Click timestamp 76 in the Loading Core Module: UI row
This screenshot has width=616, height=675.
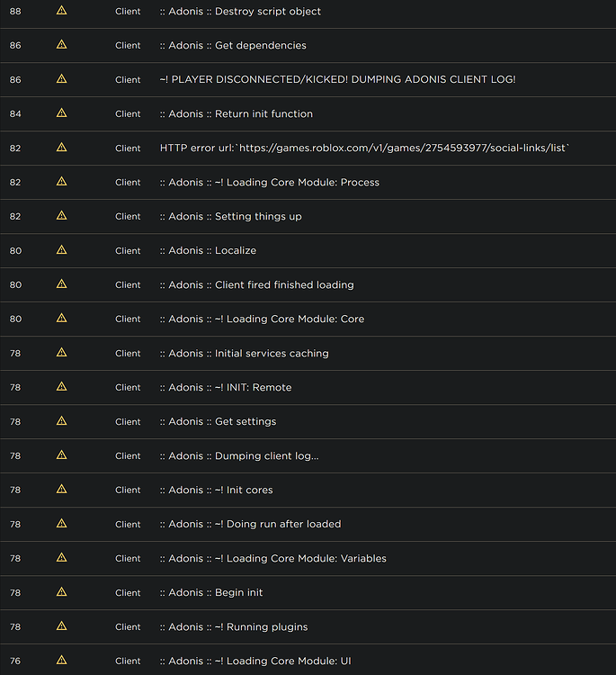[x=15, y=661]
